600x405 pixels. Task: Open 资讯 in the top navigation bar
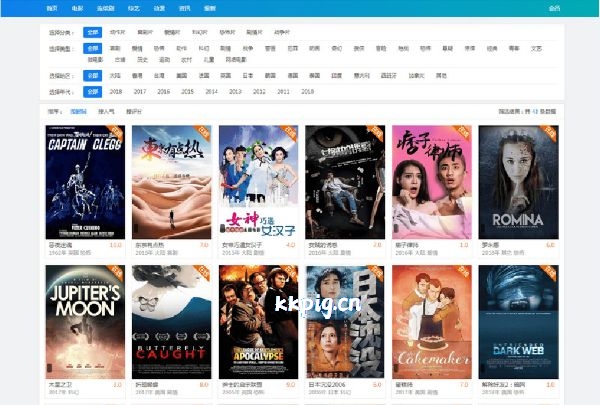[x=184, y=8]
